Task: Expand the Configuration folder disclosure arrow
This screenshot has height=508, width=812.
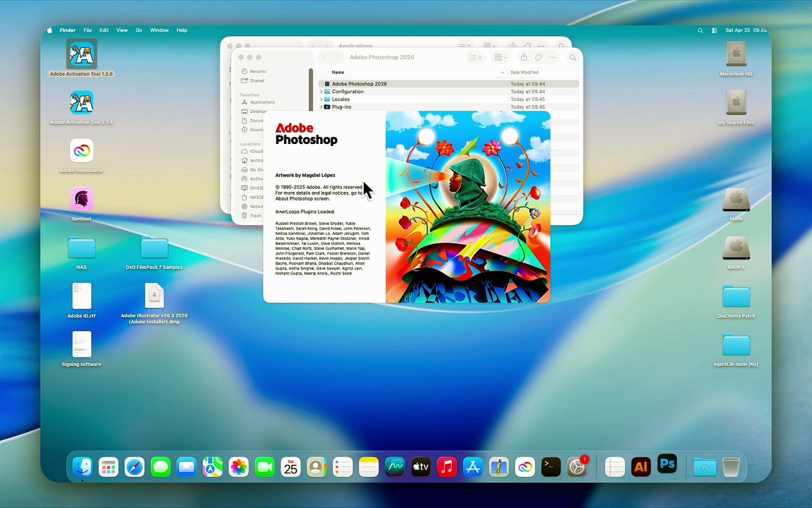Action: tap(321, 92)
